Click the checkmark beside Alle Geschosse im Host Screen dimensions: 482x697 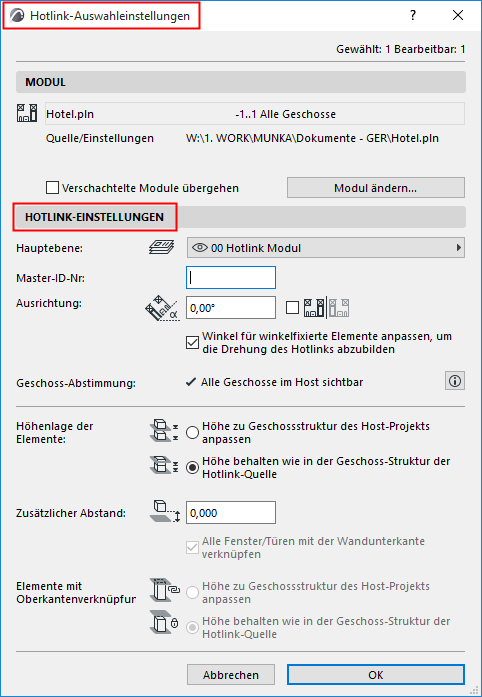pyautogui.click(x=191, y=382)
